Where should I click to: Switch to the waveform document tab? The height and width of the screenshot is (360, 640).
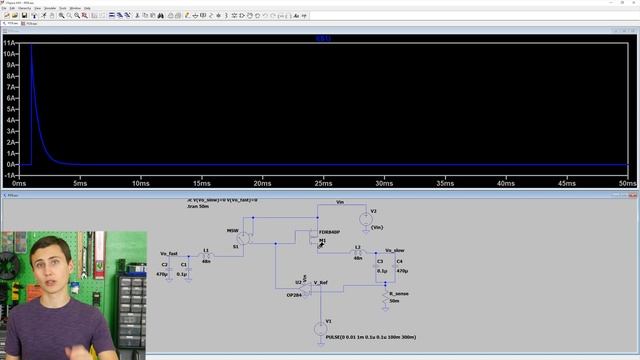[30, 23]
